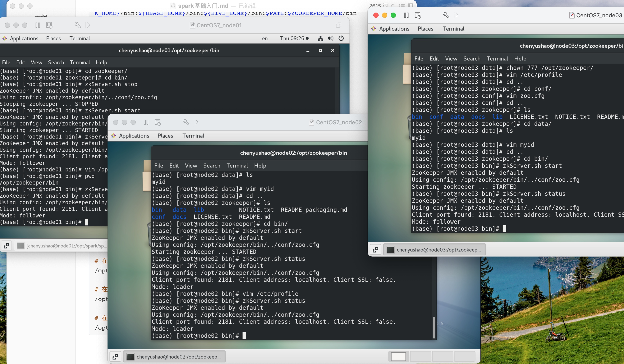Image resolution: width=624 pixels, height=364 pixels.
Task: Pause the CentOS7_node01 virtual machine
Action: 38,25
